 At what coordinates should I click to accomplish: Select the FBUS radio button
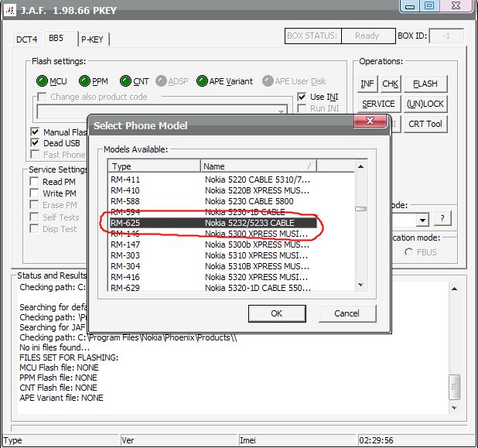(x=408, y=252)
